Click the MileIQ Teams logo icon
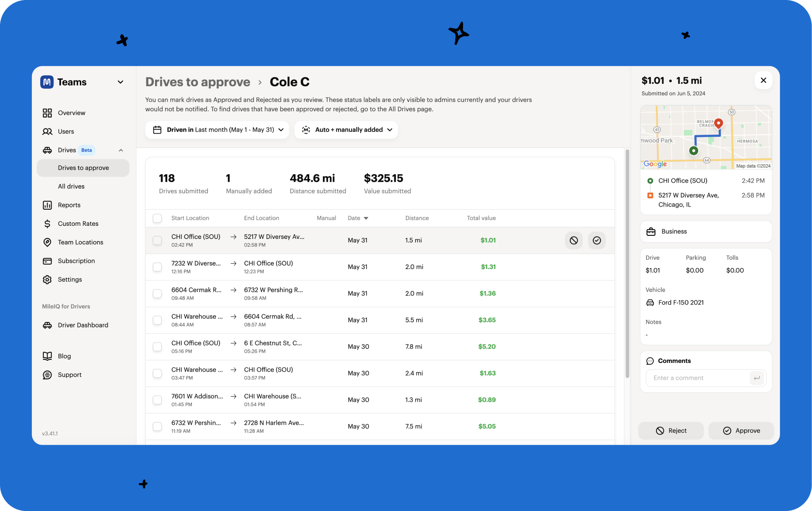 (x=47, y=82)
